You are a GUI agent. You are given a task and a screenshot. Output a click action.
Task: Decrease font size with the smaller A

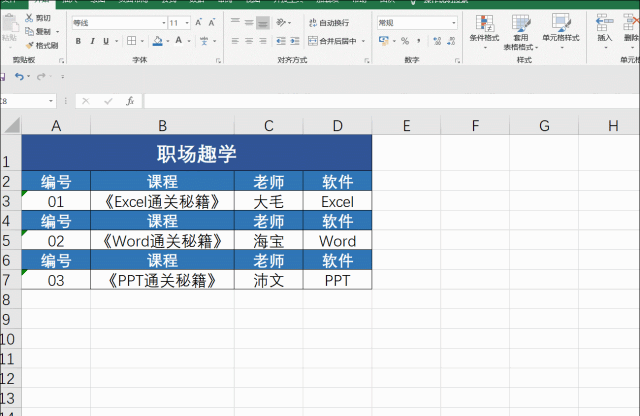tap(212, 22)
